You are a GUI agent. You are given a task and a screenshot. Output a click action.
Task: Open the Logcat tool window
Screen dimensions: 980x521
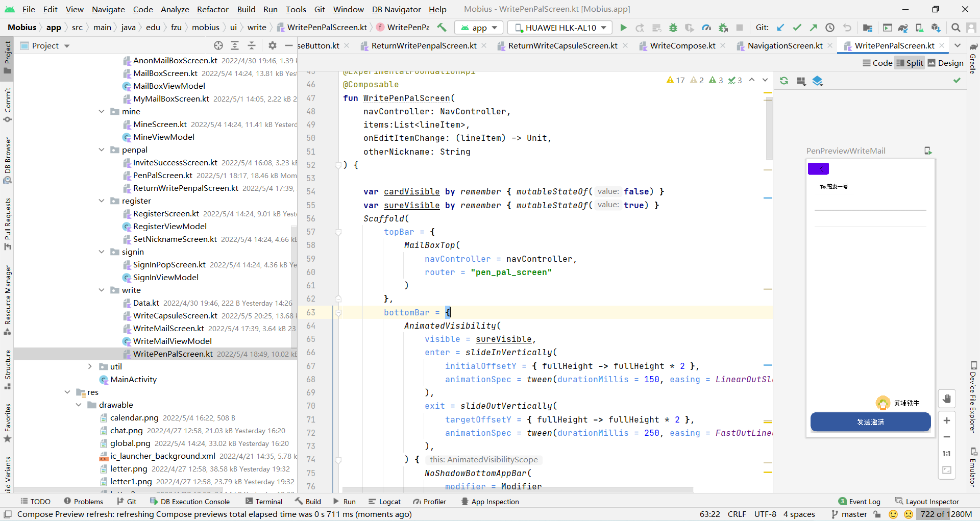(x=385, y=502)
